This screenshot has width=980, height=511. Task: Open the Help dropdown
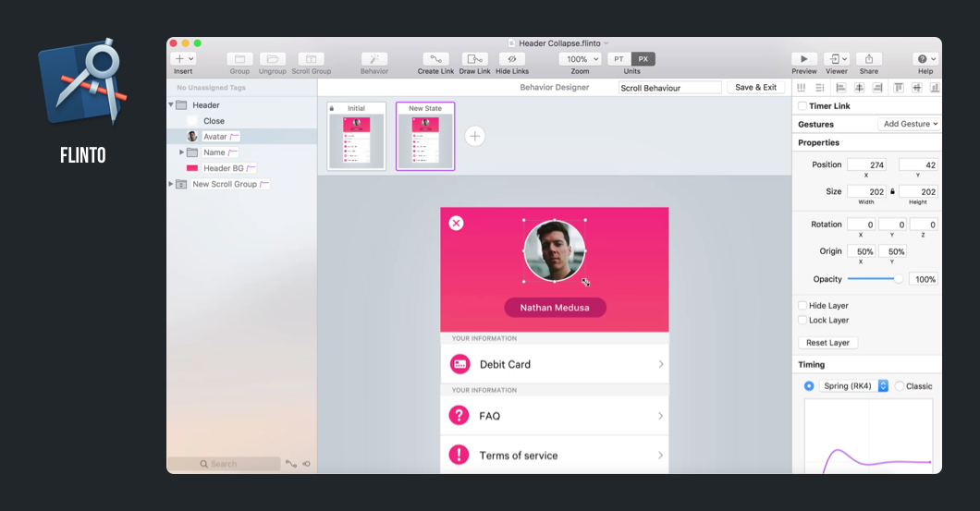pyautogui.click(x=925, y=59)
